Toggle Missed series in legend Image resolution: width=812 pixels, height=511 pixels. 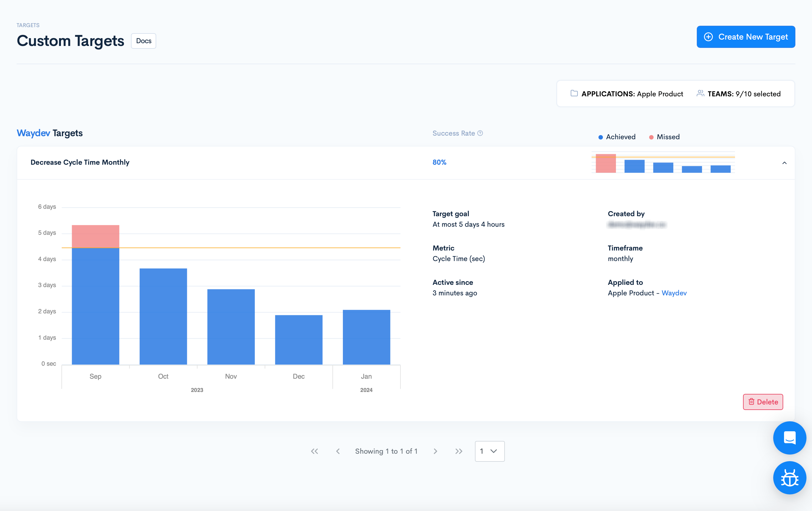[664, 137]
